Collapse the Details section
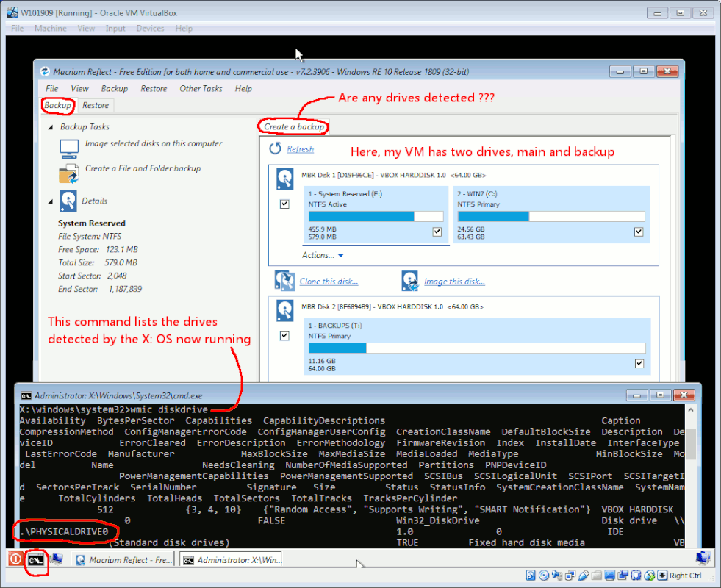 point(51,201)
